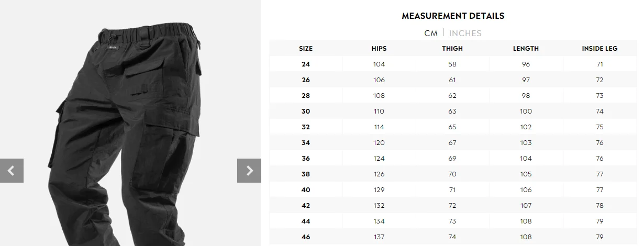
Task: Select the size 42 row label
Action: [x=306, y=206]
